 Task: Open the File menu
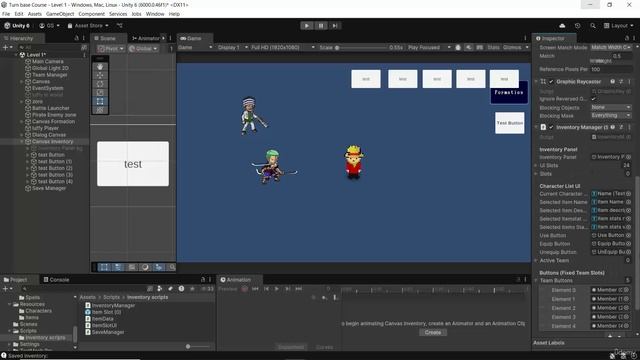coord(6,14)
